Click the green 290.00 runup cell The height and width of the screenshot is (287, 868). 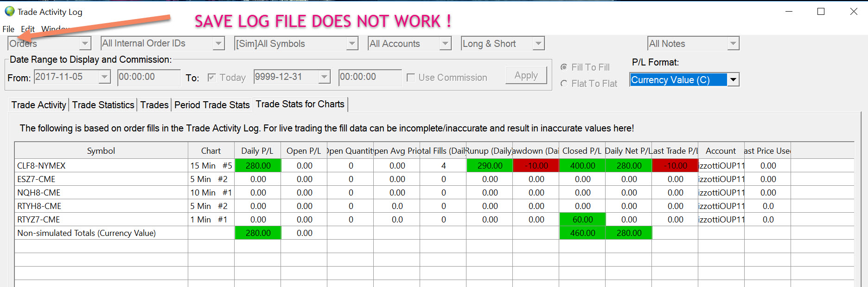point(490,166)
